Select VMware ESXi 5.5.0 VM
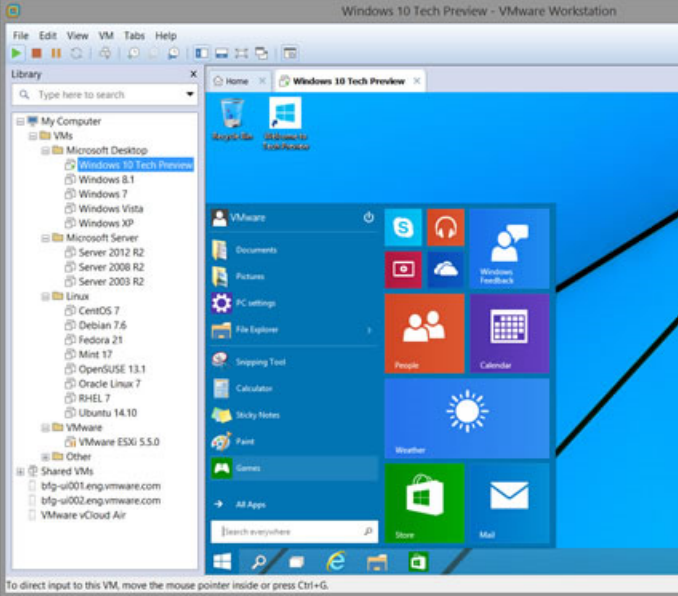 click(119, 442)
